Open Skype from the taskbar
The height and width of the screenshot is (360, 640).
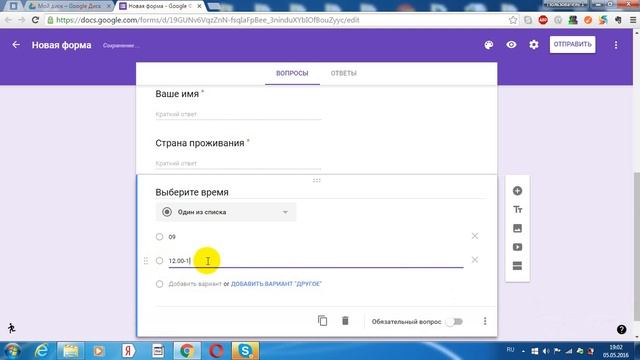click(x=245, y=351)
